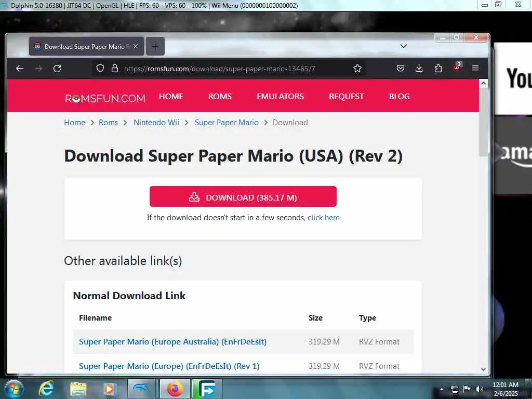This screenshot has width=532, height=399.
Task: Open Super Paper Mario (Europe) (EnFrDeEsIt) (Rev 1) link
Action: (169, 366)
